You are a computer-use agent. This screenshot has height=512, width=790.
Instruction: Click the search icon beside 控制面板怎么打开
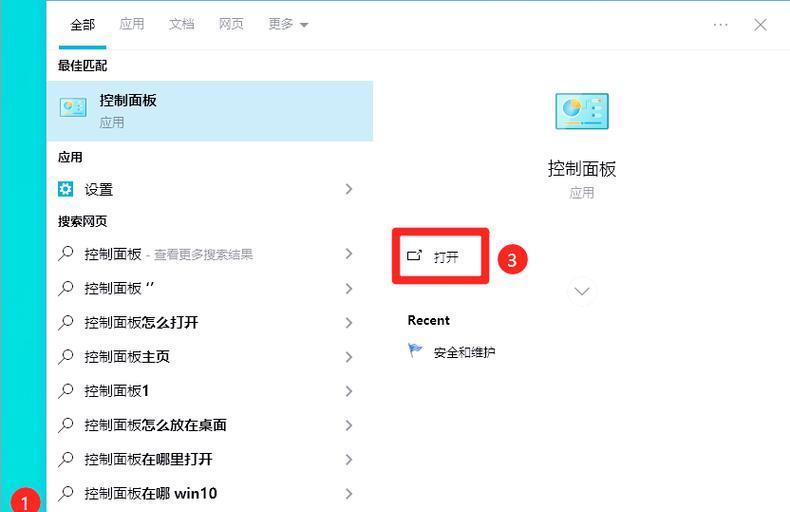click(x=65, y=323)
